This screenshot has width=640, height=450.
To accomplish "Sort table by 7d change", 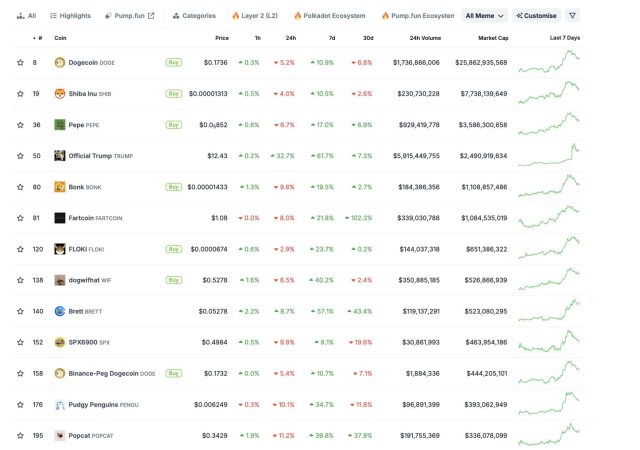I will tap(332, 38).
